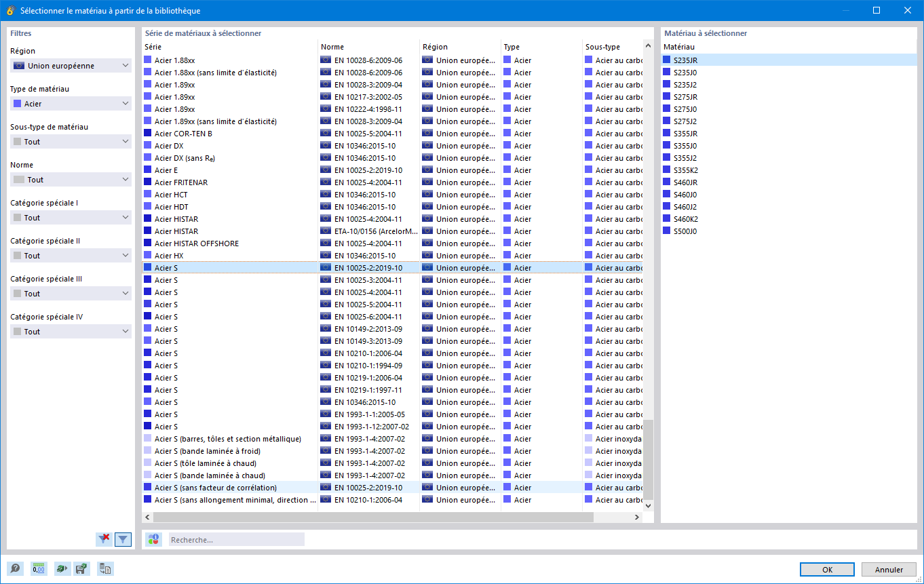Click the EU flag icon beside ETA-10/0156 norm
This screenshot has height=584, width=924.
pyautogui.click(x=326, y=231)
